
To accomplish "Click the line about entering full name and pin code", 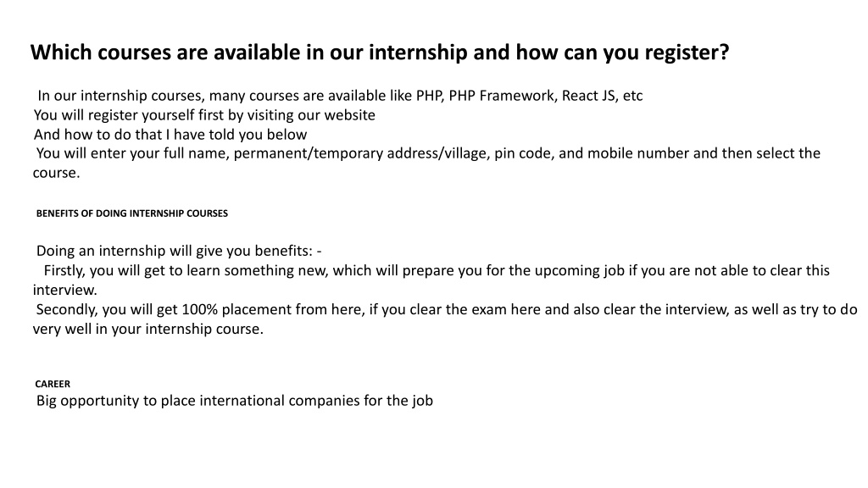I will 428,153.
